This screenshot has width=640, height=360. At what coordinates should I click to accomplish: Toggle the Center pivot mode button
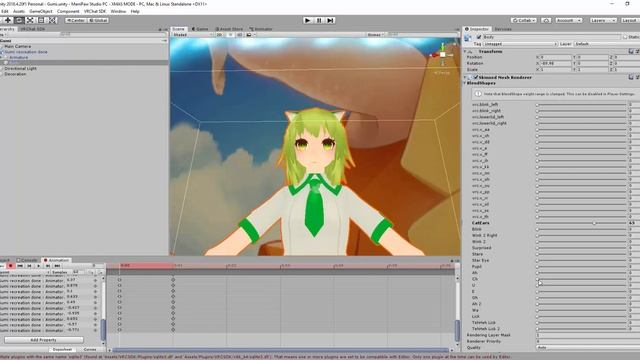pyautogui.click(x=76, y=20)
